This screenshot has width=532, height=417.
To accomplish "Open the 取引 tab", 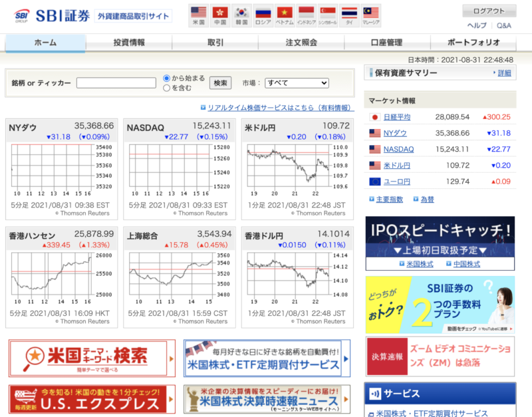I will 215,43.
